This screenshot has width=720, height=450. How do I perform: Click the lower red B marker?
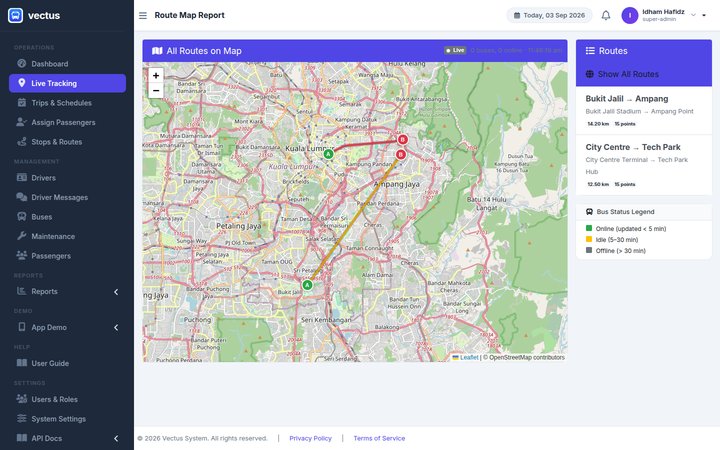point(400,155)
